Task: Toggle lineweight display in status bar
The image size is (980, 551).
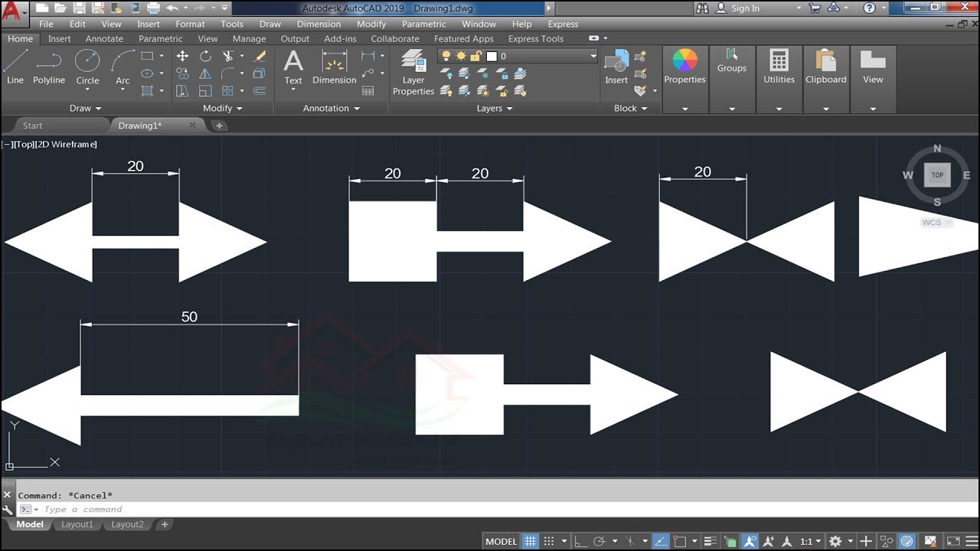Action: coord(710,541)
